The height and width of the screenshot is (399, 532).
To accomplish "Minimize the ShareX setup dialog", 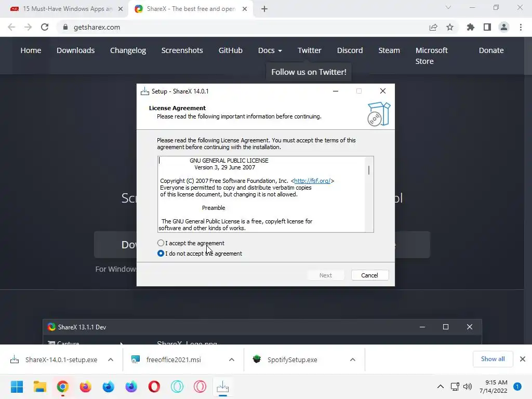I will [x=336, y=91].
